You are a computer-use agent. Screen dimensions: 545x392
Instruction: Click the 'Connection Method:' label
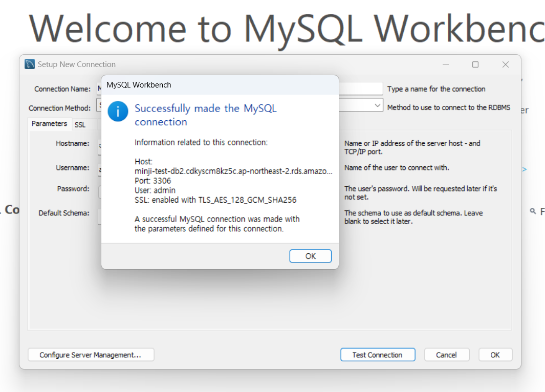(59, 108)
